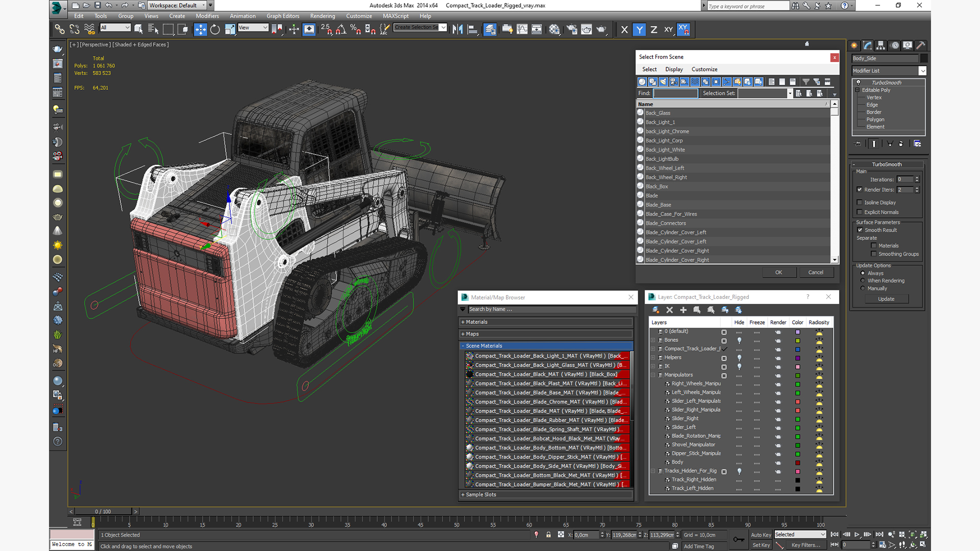Open Display menu in Select From Scene
This screenshot has width=980, height=551.
tap(674, 69)
